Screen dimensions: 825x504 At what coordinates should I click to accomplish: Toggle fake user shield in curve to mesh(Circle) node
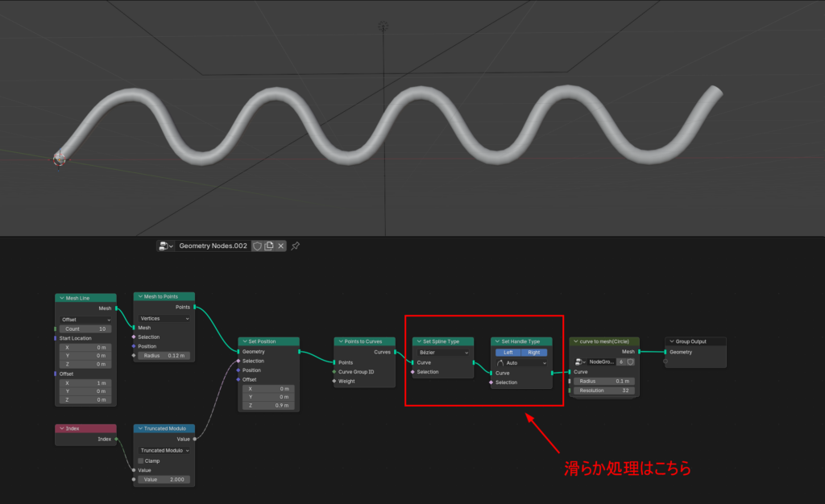click(630, 362)
